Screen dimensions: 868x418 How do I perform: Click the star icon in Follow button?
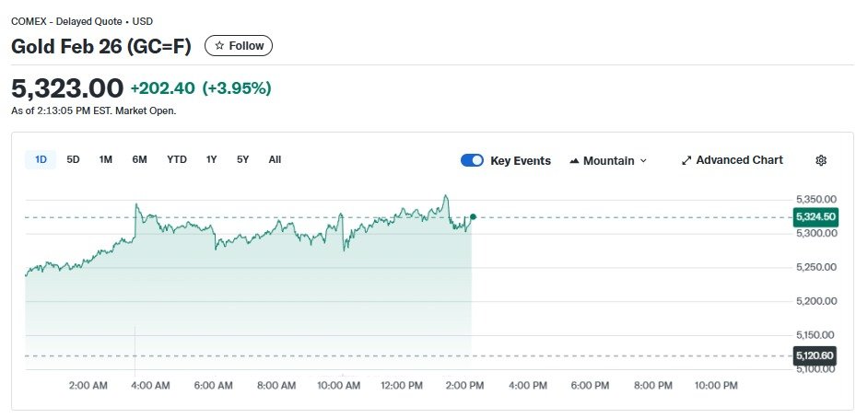[x=219, y=46]
